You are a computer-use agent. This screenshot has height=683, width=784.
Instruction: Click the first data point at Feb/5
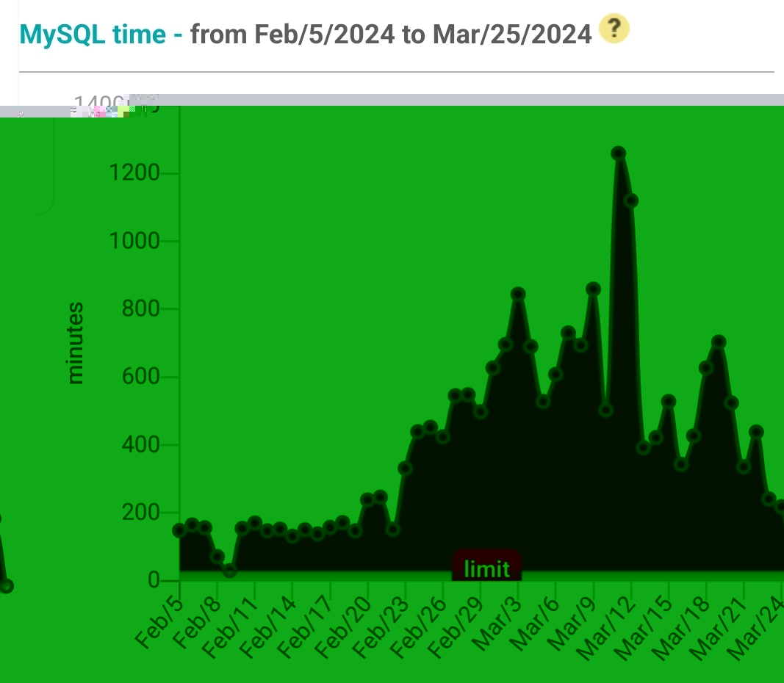point(179,531)
